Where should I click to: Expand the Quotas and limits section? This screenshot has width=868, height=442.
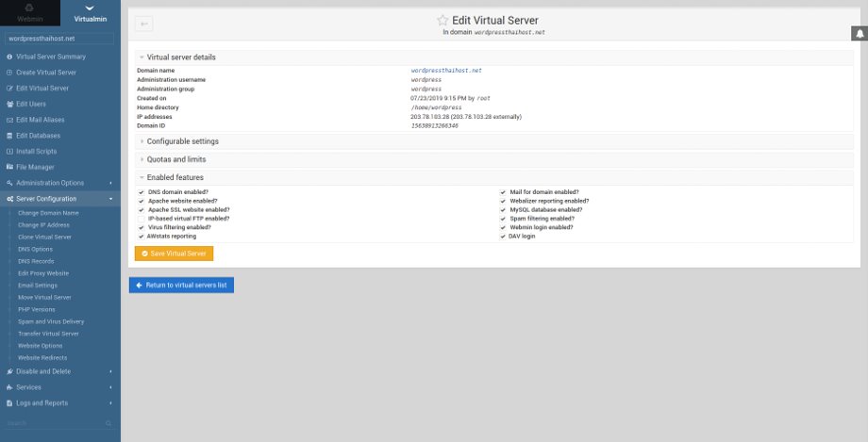(x=178, y=159)
